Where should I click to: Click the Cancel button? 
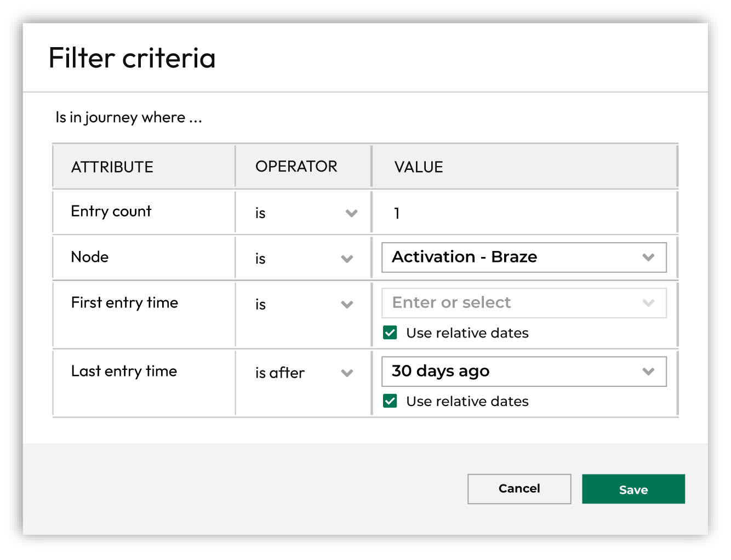pos(519,489)
